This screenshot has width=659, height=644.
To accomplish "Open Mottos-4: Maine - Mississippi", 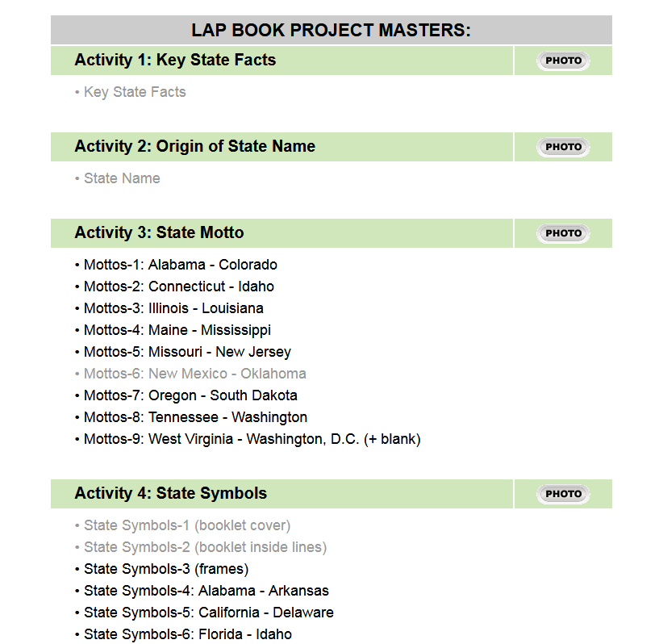I will tap(177, 330).
